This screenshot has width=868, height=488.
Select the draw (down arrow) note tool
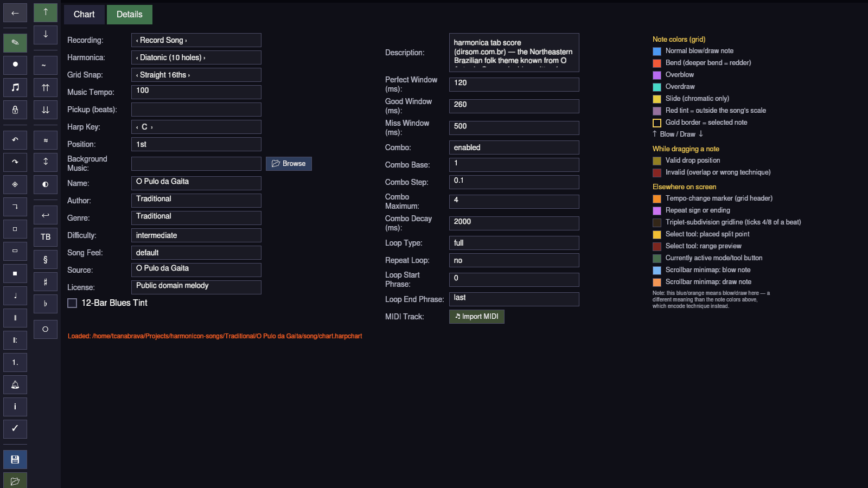click(46, 35)
